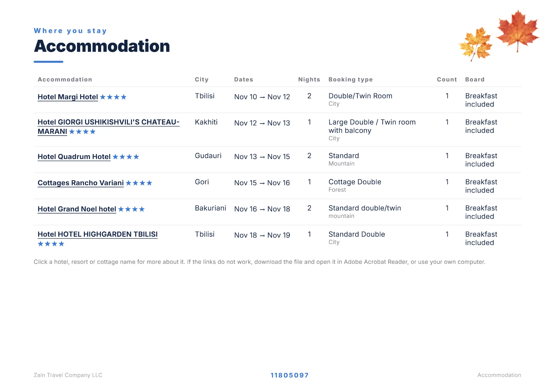
Task: Select the Nov 16 → Nov 18 dates
Action: point(262,209)
